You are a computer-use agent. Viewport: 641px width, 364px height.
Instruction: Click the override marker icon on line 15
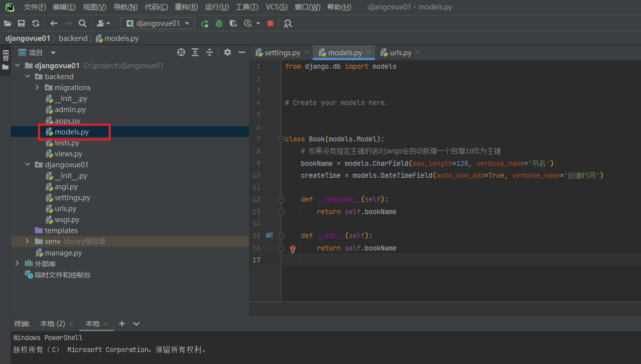[269, 236]
